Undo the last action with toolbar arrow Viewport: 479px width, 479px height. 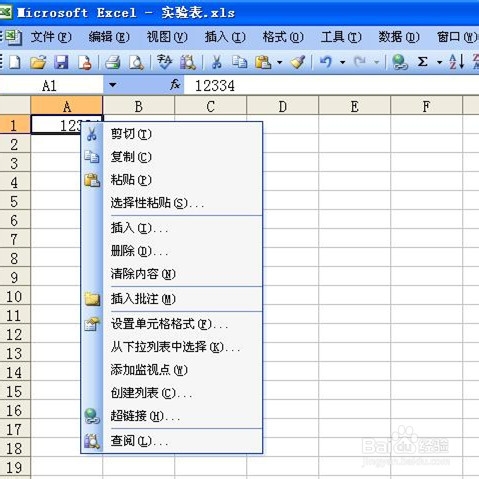pos(326,62)
